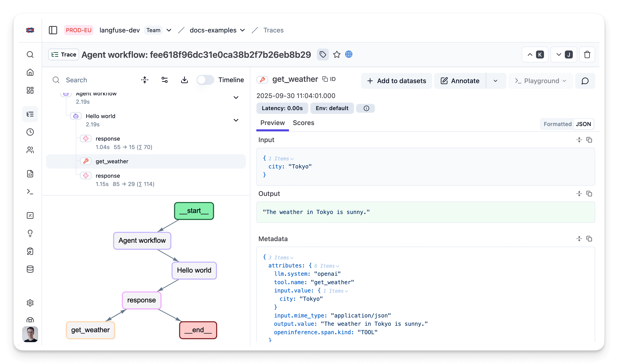Select JSON view option
Viewport: 618px width, 364px height.
583,124
